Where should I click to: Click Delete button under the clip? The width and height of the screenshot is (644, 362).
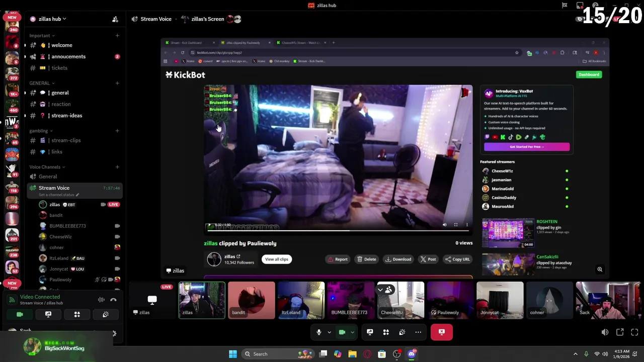point(366,259)
